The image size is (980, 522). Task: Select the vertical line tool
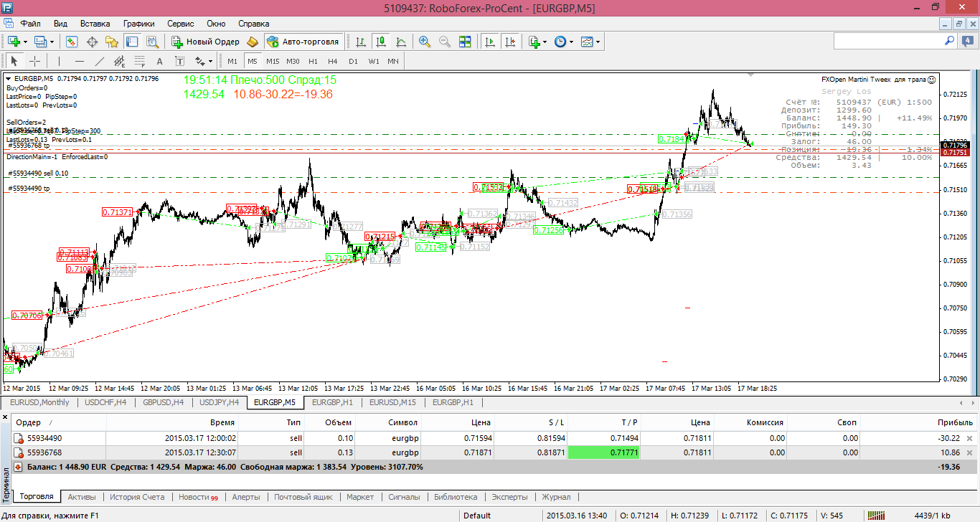[x=59, y=61]
